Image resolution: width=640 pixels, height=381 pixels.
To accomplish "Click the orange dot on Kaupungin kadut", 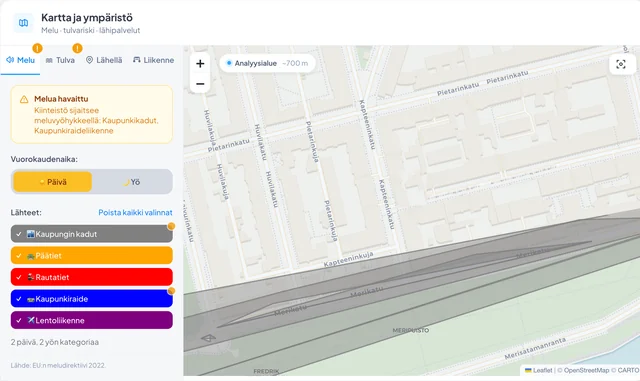I will pyautogui.click(x=171, y=226).
